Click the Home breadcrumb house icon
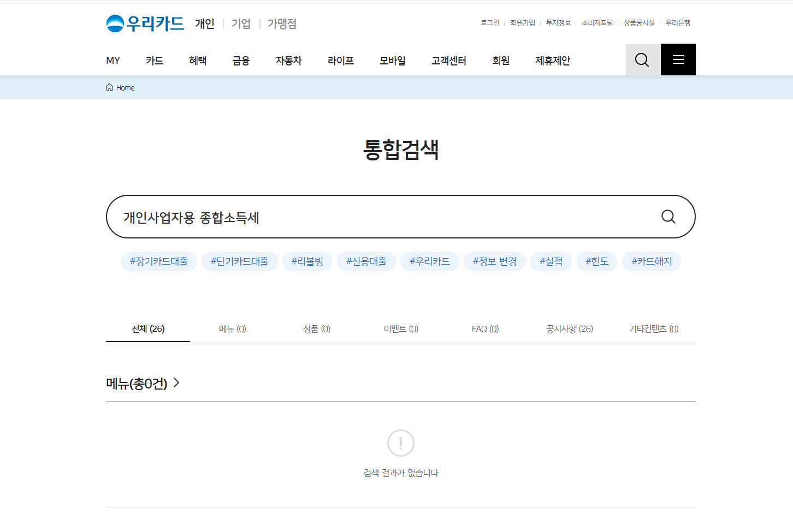793x532 pixels. pos(109,87)
